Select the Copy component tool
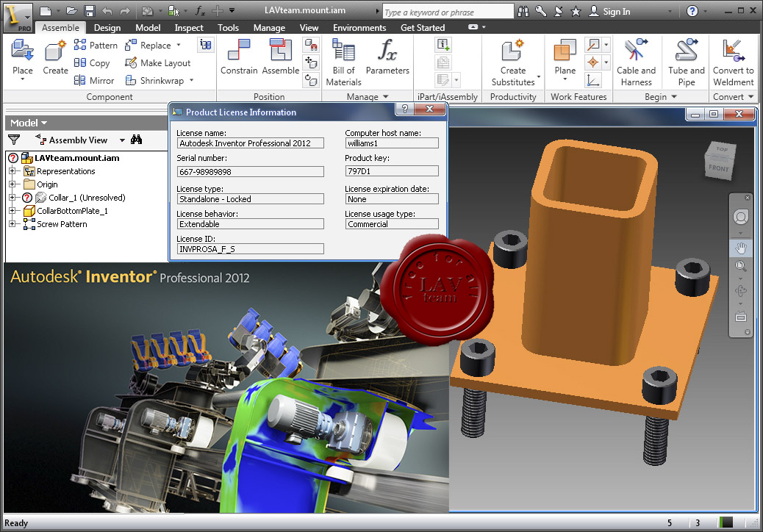Viewport: 763px width, 532px height. 92,62
